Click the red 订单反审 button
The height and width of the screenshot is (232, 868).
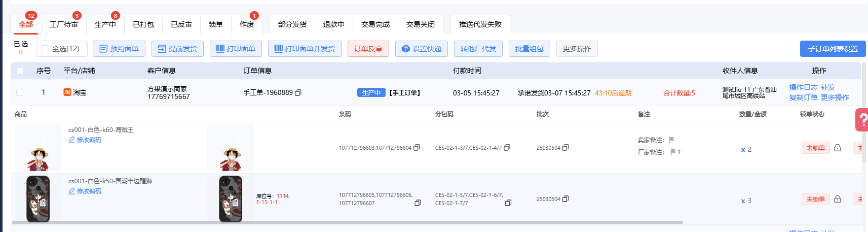click(x=368, y=49)
